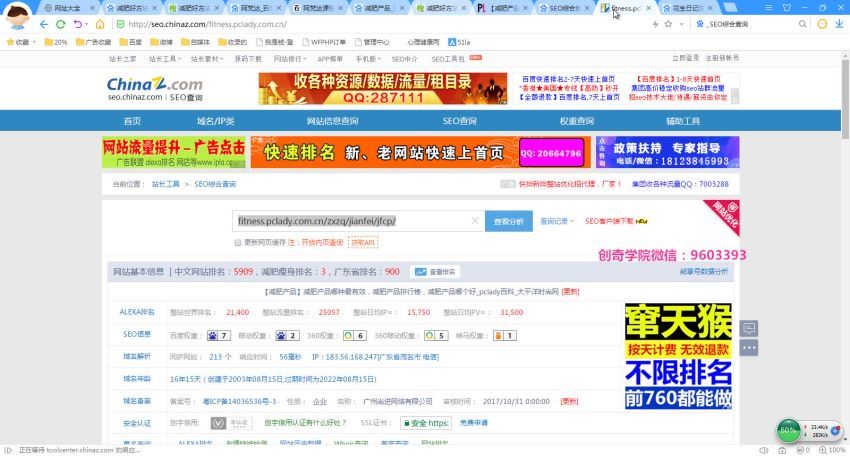Open the browser home page icon
This screenshot has height=456, width=850.
tap(100, 24)
